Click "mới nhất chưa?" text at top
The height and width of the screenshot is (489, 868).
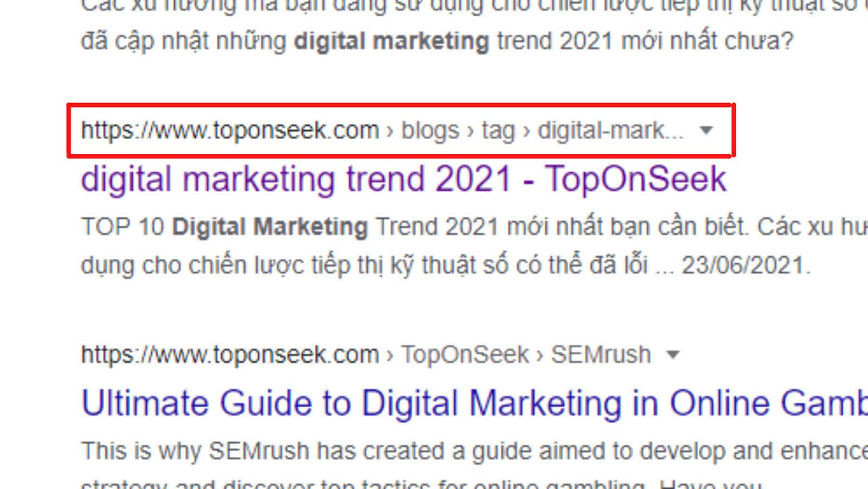(707, 41)
